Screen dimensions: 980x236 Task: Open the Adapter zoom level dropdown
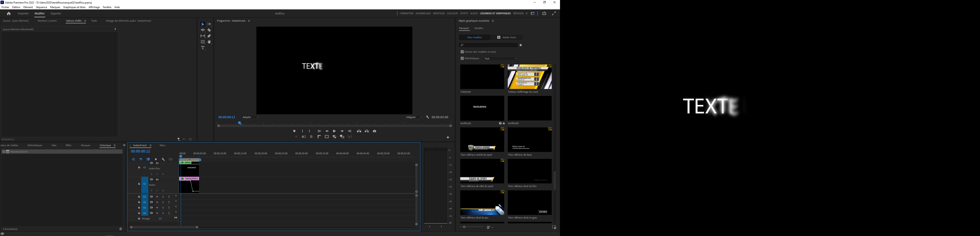click(x=250, y=117)
